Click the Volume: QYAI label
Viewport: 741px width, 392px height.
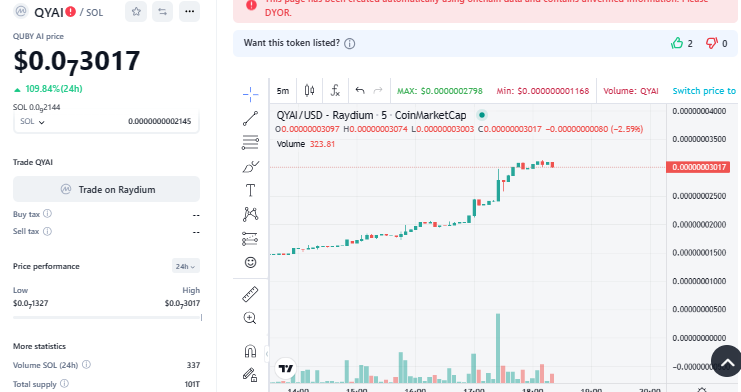[x=630, y=91]
